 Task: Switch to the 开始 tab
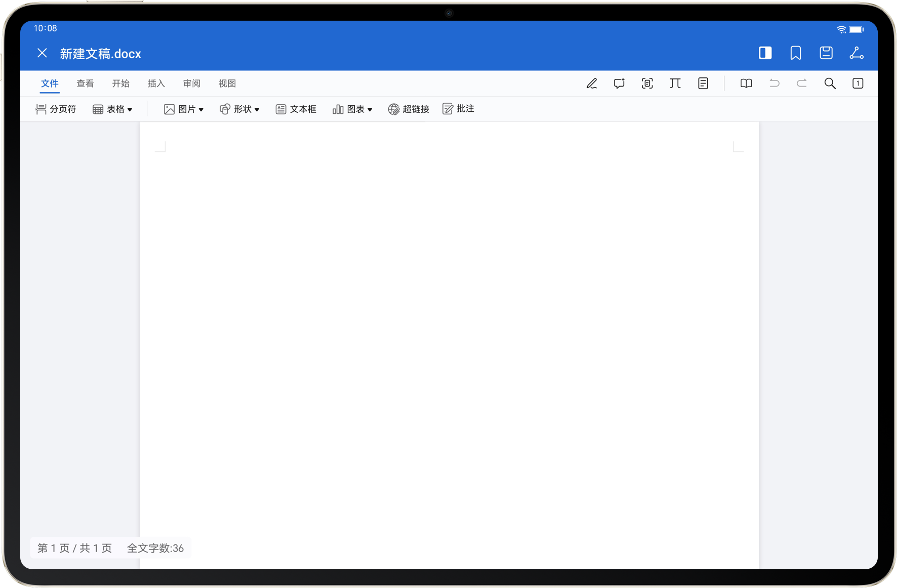(120, 83)
